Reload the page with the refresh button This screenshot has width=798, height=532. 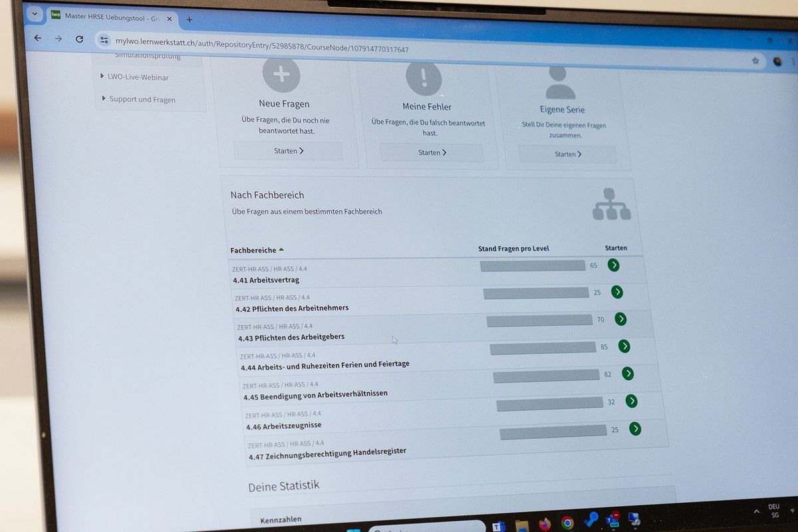79,39
